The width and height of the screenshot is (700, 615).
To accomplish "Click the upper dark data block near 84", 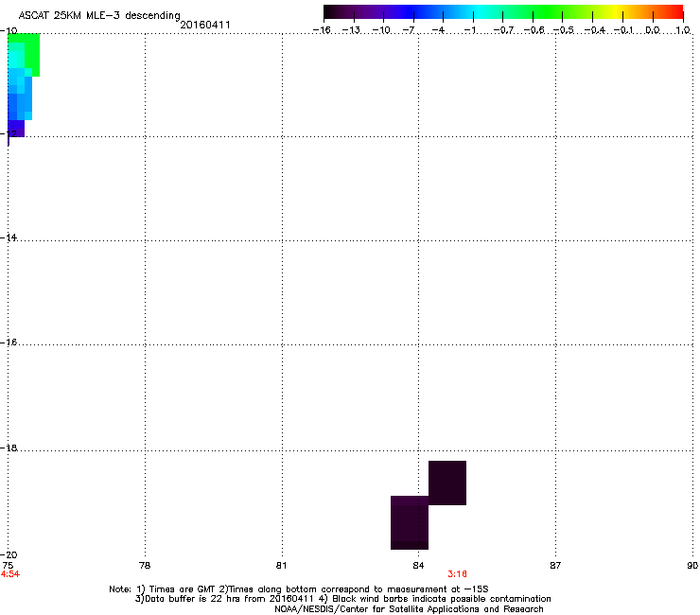I will coord(447,483).
